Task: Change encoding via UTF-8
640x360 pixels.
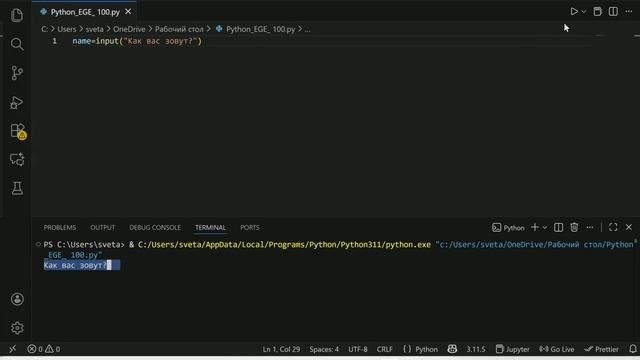Action: tap(358, 349)
